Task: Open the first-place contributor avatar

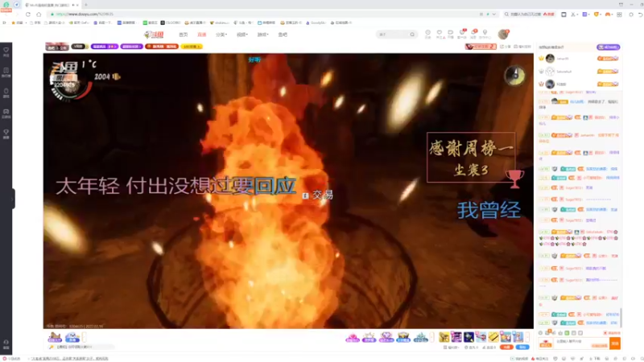Action: 550,58
